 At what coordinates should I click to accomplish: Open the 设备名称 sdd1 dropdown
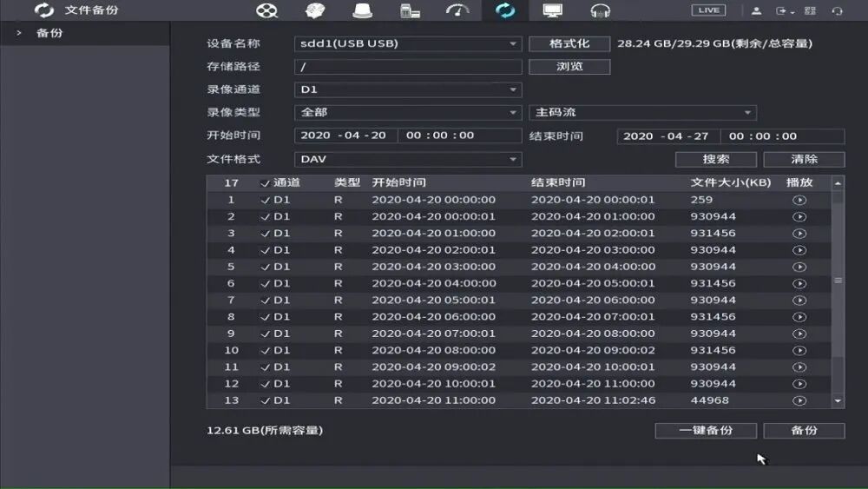pyautogui.click(x=408, y=43)
